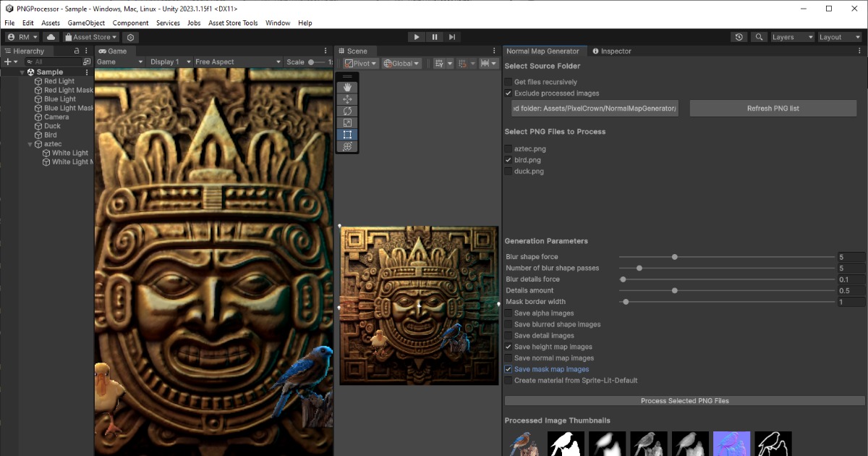Enable Create material from Sprite-Lit-Default
868x456 pixels.
509,380
